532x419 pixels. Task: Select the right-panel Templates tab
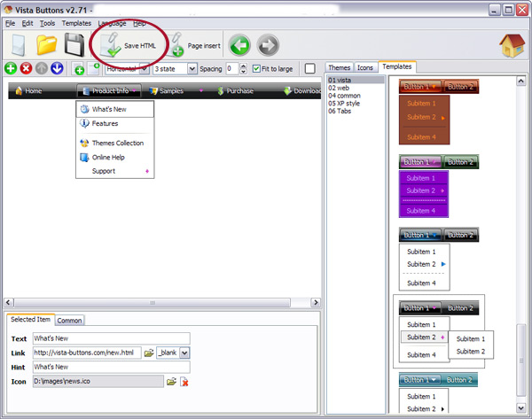397,66
